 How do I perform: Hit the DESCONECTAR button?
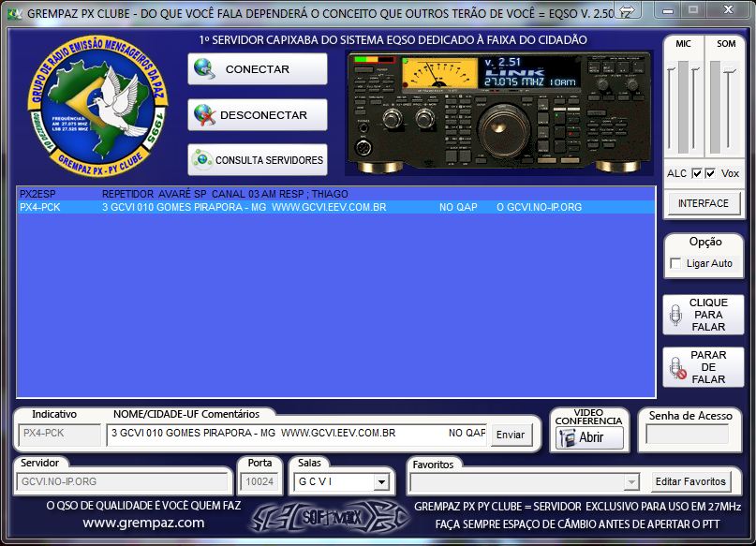258,114
